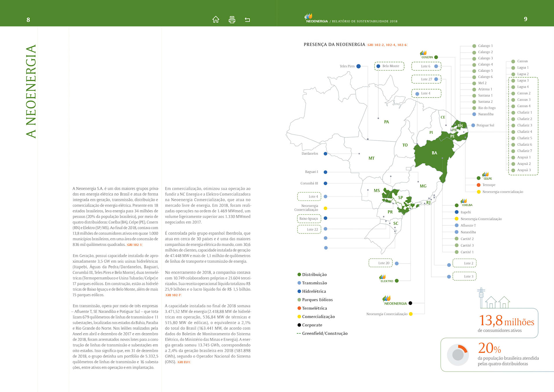Click the return arrow icon

click(247, 20)
